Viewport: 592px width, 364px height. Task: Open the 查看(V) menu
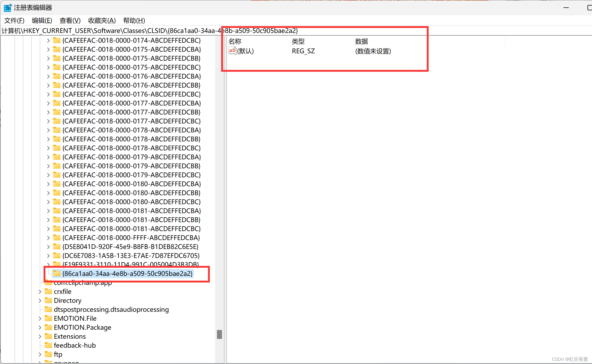click(x=70, y=21)
